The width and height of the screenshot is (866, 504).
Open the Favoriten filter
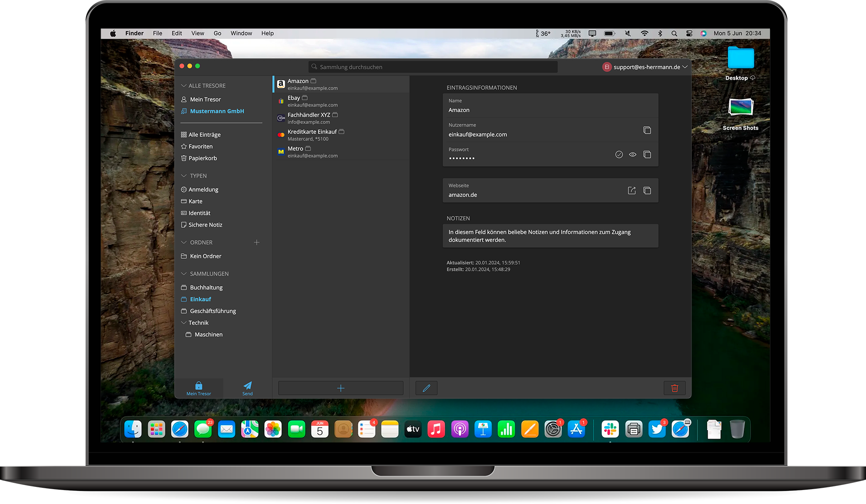coord(200,147)
